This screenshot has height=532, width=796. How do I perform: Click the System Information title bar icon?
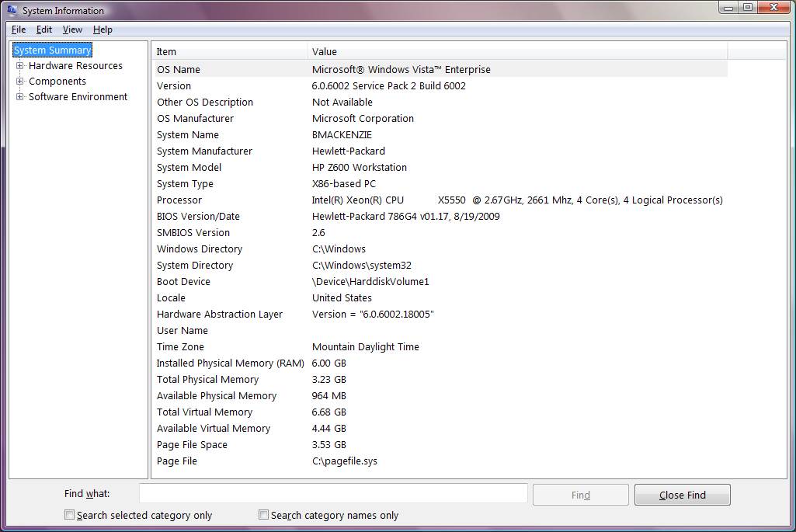pos(12,11)
